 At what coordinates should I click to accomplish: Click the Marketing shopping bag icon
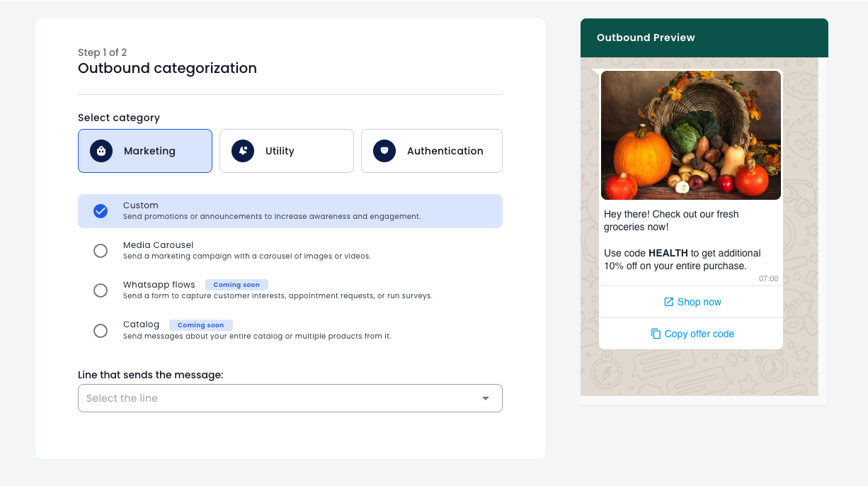click(101, 151)
